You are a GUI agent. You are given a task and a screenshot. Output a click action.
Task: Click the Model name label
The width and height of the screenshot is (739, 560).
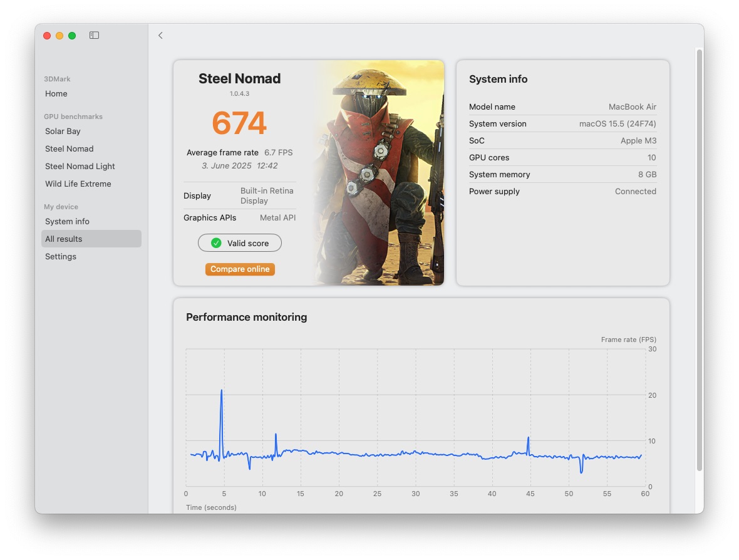click(492, 107)
